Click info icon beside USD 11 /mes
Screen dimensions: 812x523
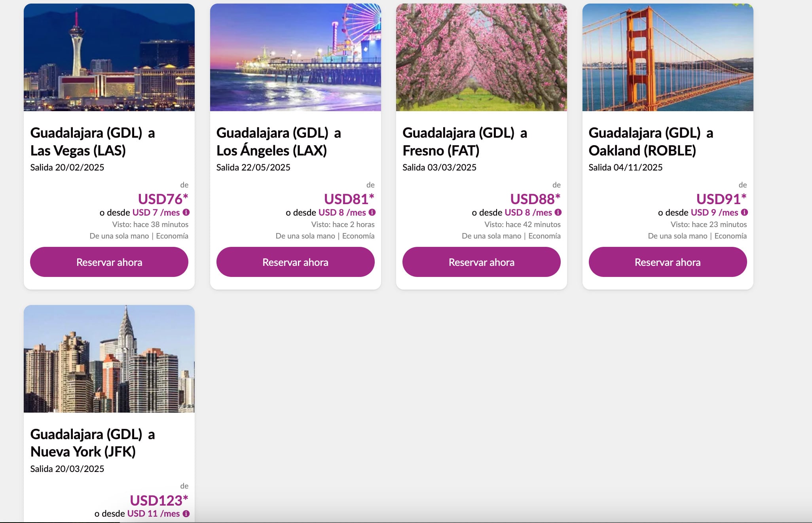pyautogui.click(x=186, y=514)
